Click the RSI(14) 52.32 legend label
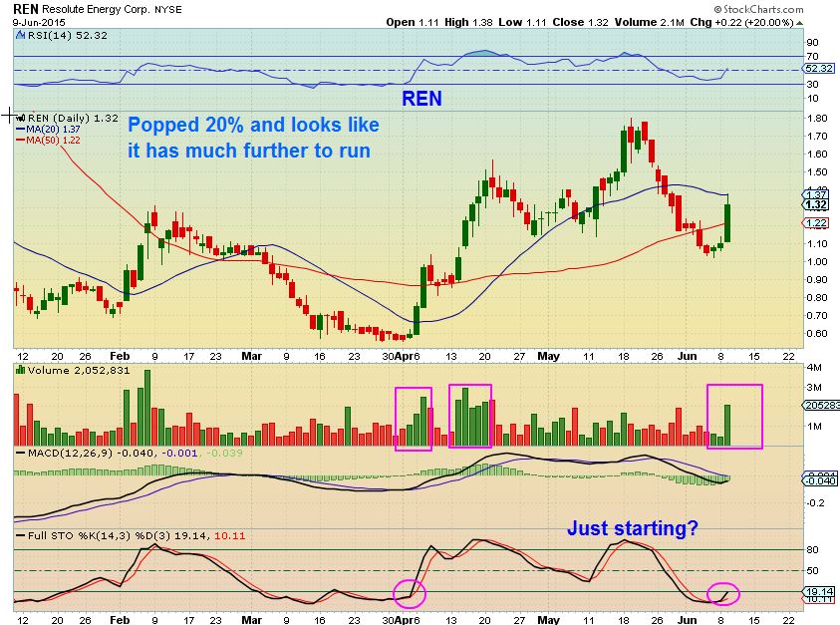This screenshot has height=625, width=840. [x=67, y=35]
